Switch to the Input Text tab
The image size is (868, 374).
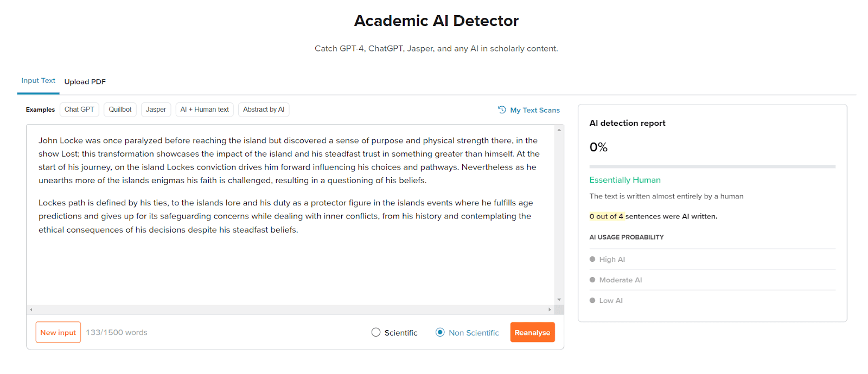[x=39, y=81]
